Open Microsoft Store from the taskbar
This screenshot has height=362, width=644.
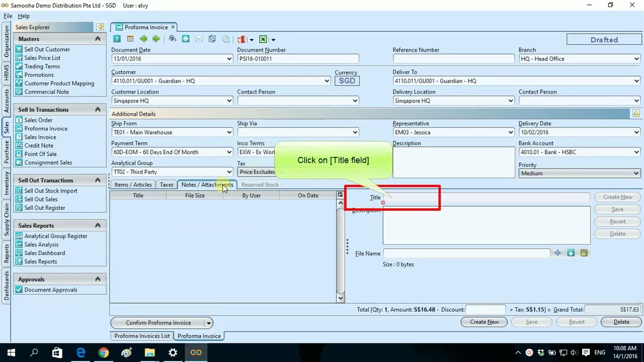[x=57, y=352]
